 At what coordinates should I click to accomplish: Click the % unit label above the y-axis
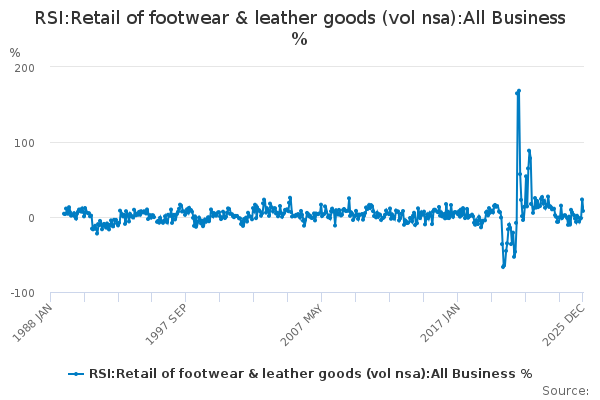(14, 52)
